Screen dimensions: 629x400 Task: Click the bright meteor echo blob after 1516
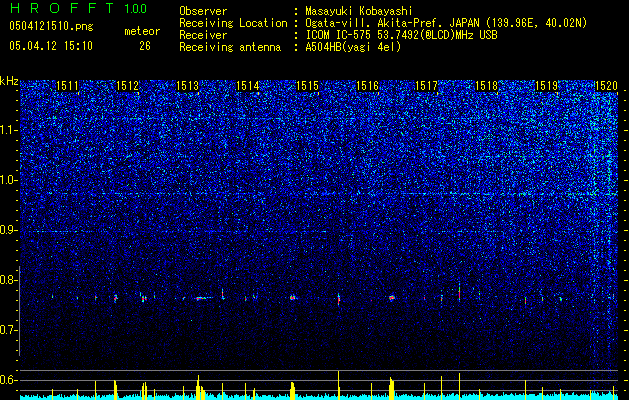tap(392, 298)
